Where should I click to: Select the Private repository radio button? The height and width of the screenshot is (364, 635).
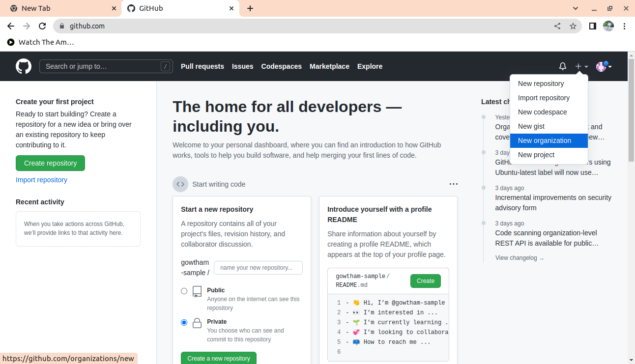pos(184,322)
